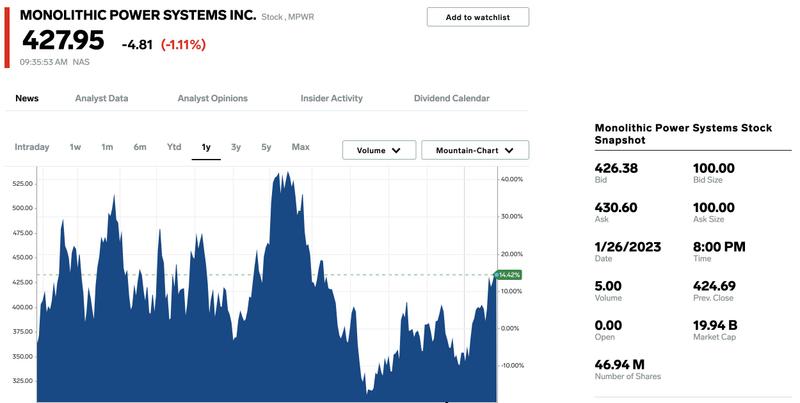800x403 pixels.
Task: Switch chart to 1m range
Action: click(107, 147)
